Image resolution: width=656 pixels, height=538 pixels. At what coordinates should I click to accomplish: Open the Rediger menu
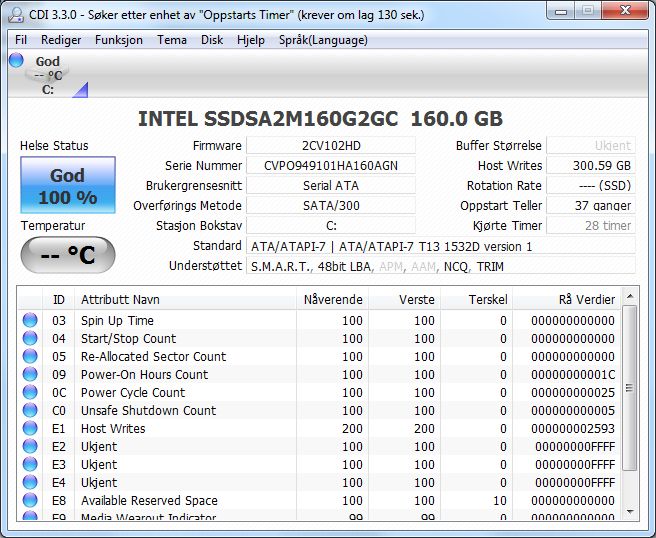click(x=61, y=40)
